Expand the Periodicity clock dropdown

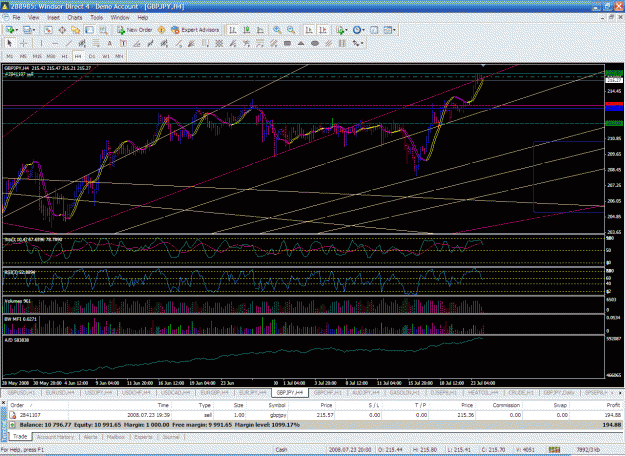coord(363,30)
